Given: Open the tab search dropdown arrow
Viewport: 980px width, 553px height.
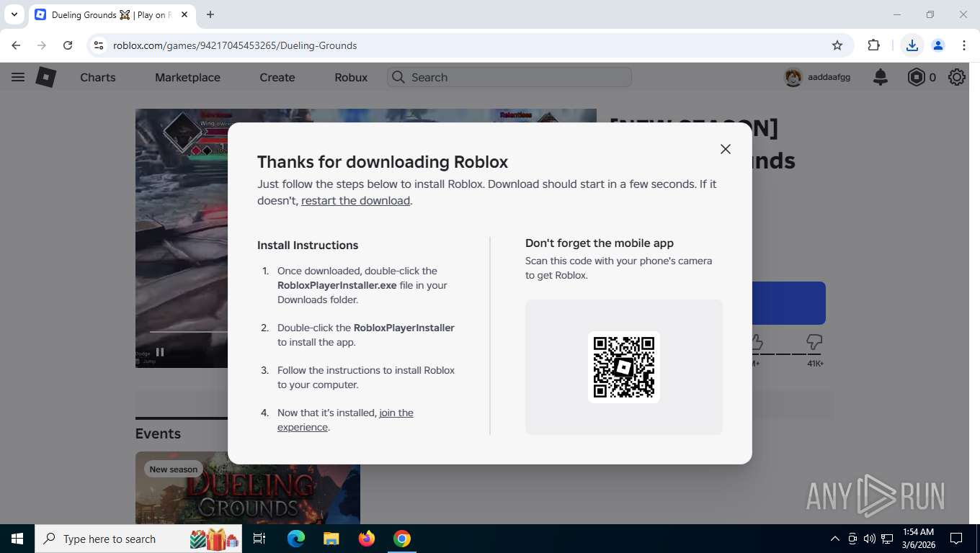Looking at the screenshot, I should point(14,14).
